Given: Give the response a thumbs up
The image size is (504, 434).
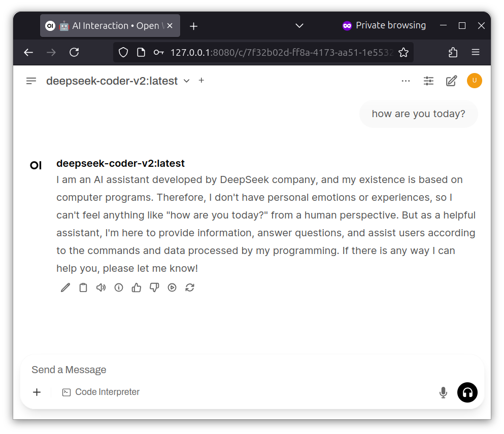Looking at the screenshot, I should coord(137,287).
